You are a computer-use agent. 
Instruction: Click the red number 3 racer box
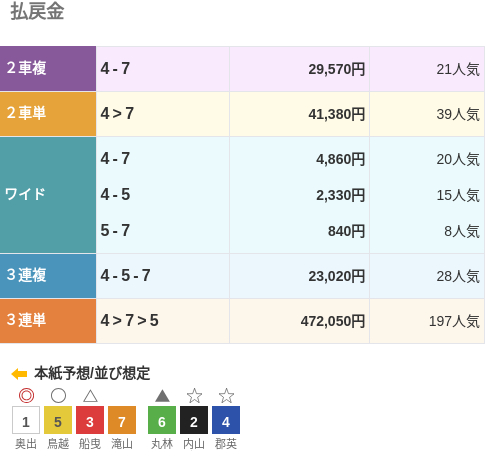coord(90,420)
